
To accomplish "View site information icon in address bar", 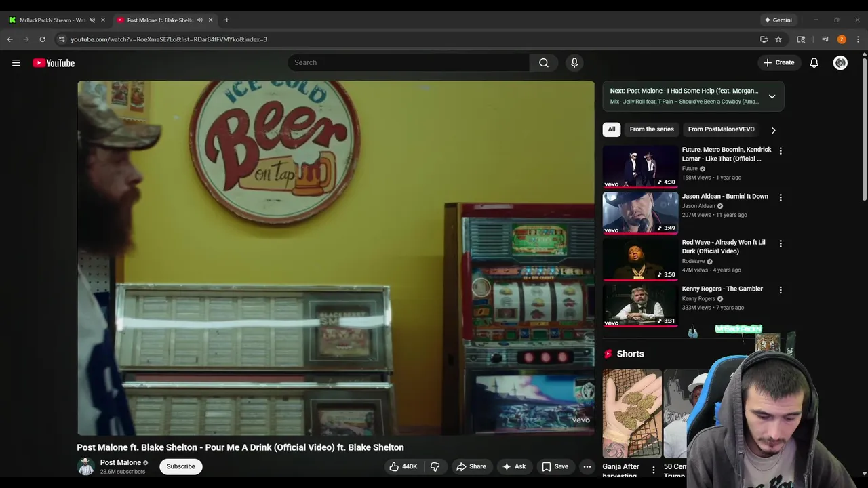I will pyautogui.click(x=62, y=39).
